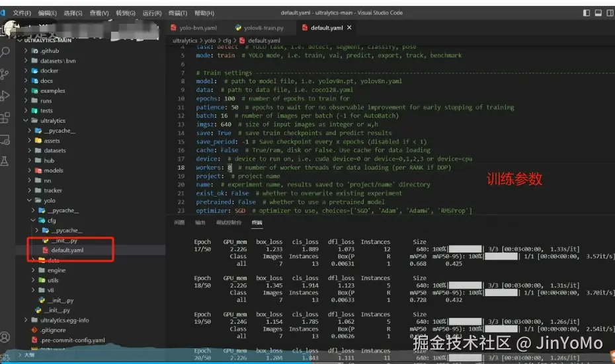This screenshot has width=615, height=364.
Task: Open the 转到(G) menu
Action: pyautogui.click(x=126, y=13)
